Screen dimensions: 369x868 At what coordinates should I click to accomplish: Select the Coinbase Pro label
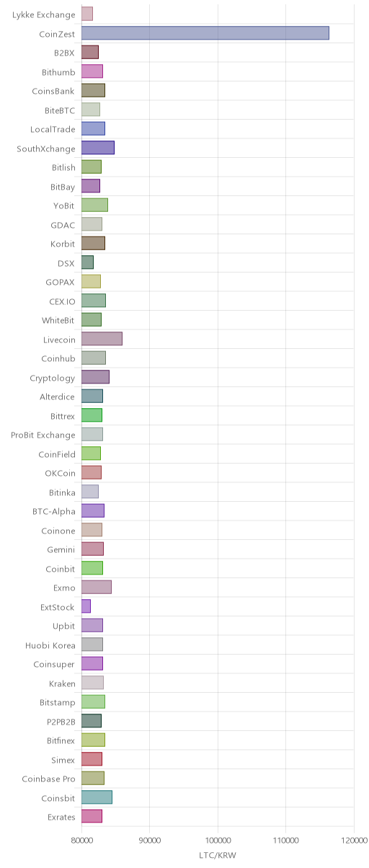tap(48, 779)
